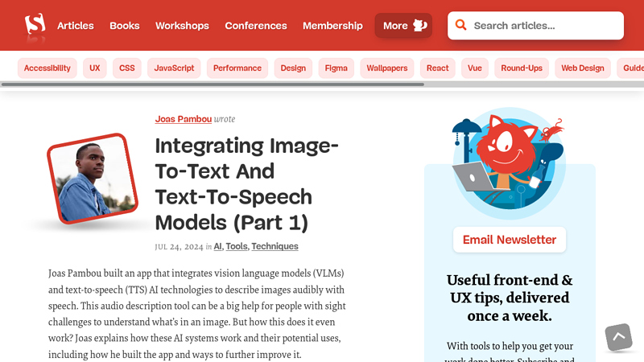
Task: Select the UX category tag
Action: 95,68
